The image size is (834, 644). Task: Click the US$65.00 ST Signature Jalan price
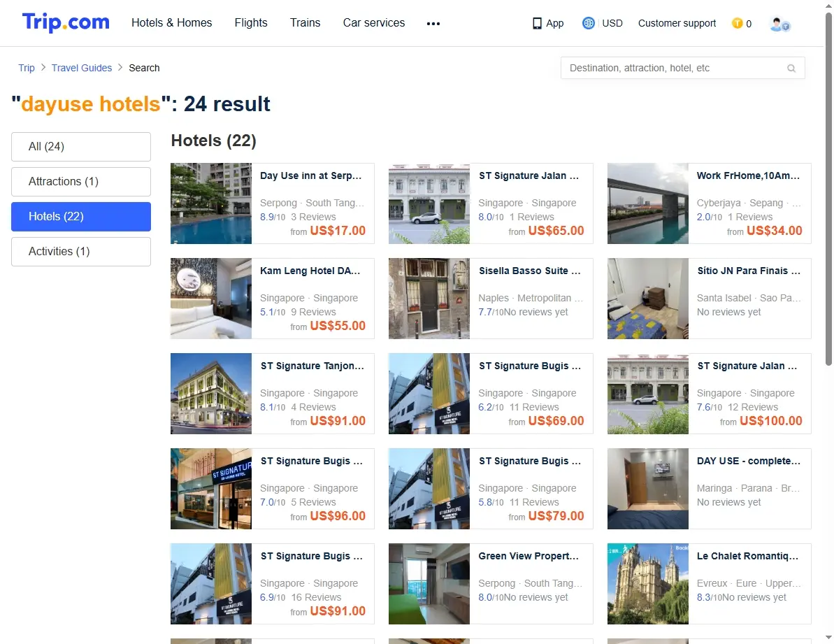point(556,231)
